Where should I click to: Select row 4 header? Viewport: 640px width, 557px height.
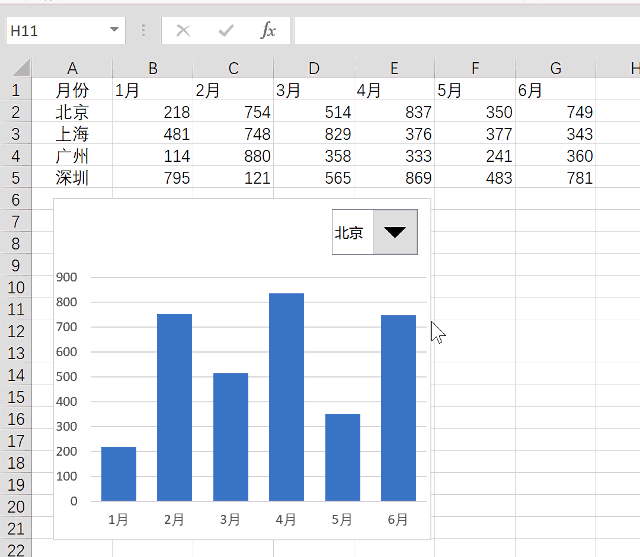click(16, 156)
